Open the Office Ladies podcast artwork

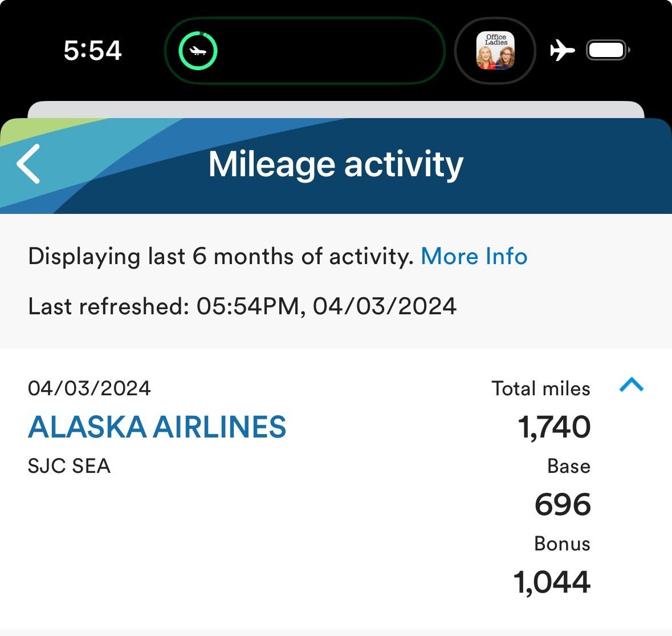click(495, 51)
